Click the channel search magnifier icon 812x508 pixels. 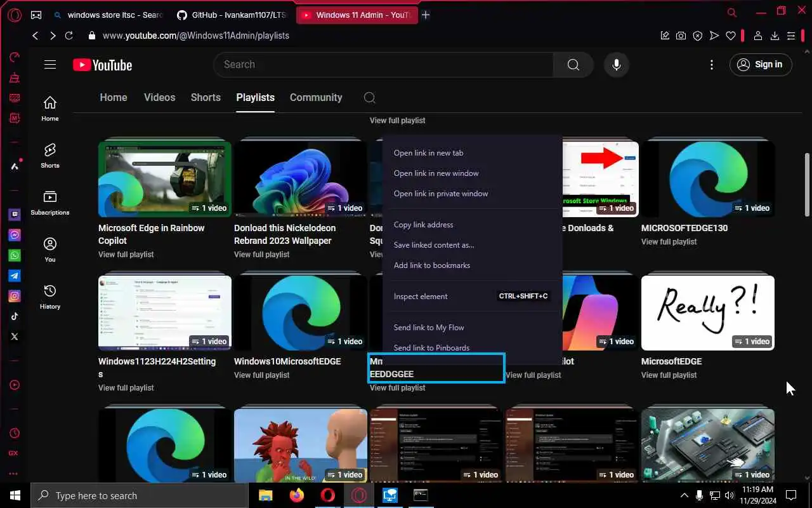pyautogui.click(x=370, y=97)
